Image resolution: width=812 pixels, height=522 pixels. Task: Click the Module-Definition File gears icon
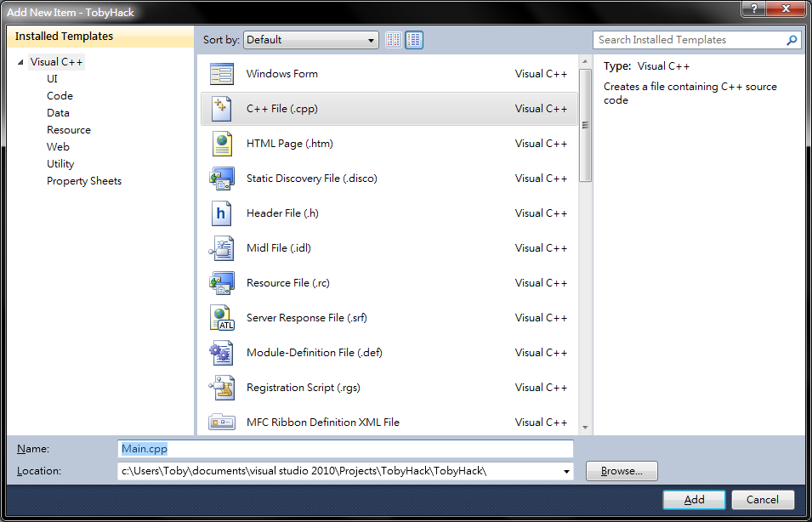point(222,353)
